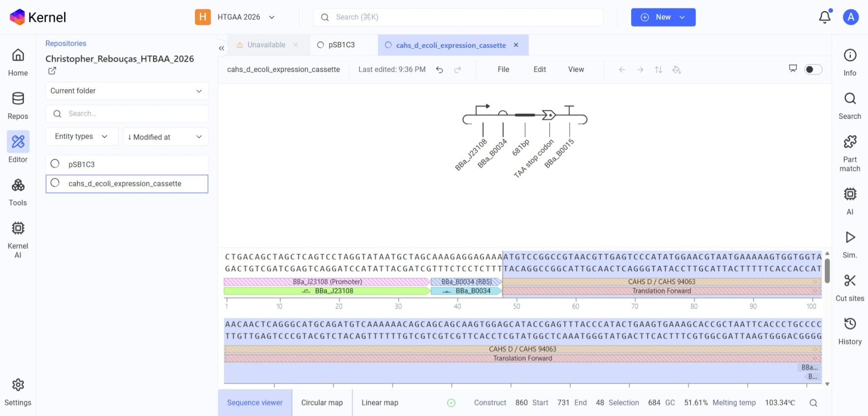Image resolution: width=868 pixels, height=416 pixels.
Task: Open the History panel
Action: coord(850,331)
